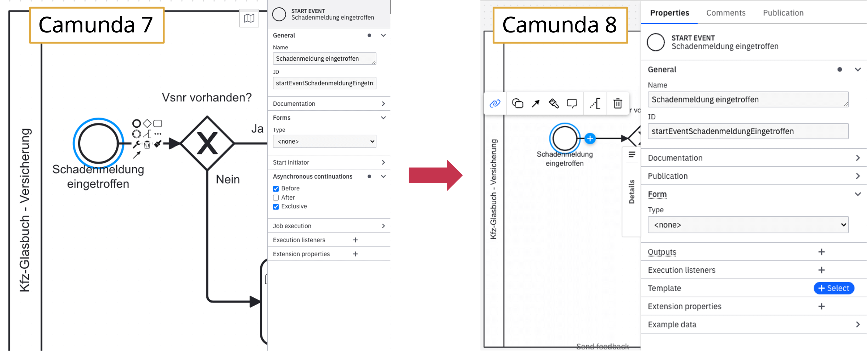Viewport: 868px width, 351px height.
Task: Select start event circle in Camunda 7 diagram
Action: (98, 143)
